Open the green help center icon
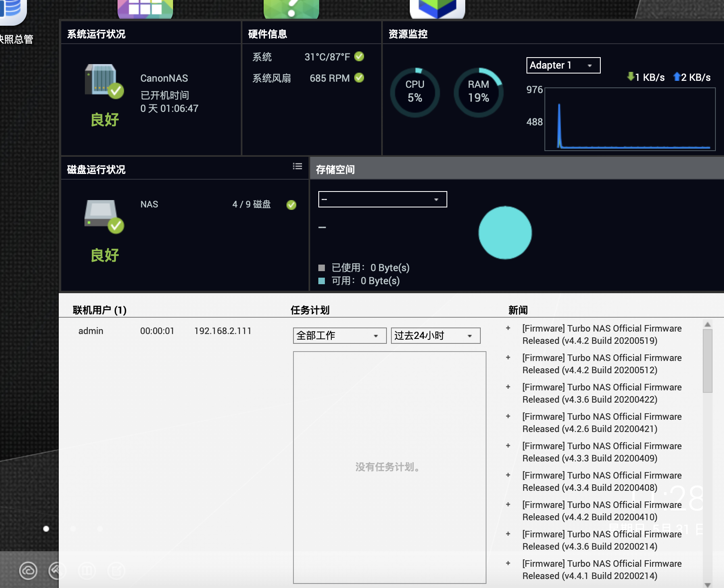 coord(291,8)
